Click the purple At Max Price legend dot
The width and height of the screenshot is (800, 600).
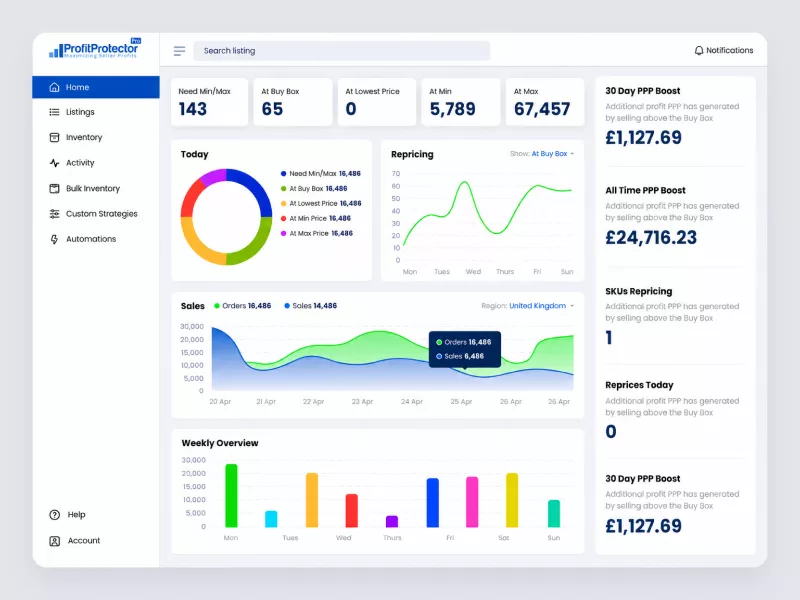click(283, 234)
